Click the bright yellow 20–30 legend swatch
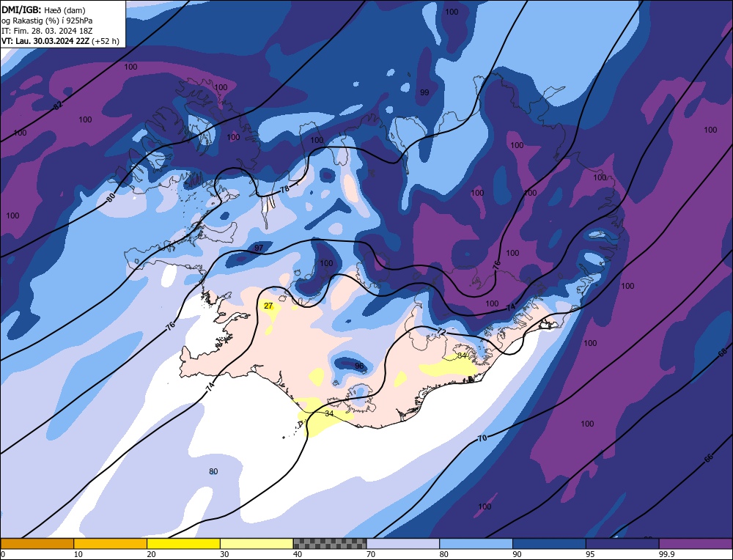 183,543
